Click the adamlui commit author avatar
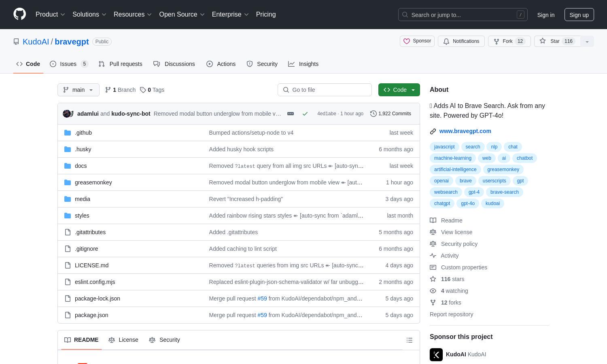 (67, 114)
